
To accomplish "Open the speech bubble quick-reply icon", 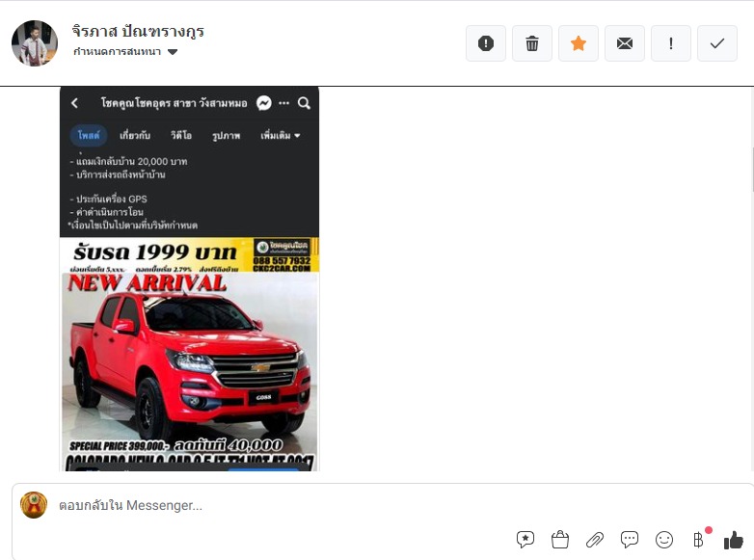I will [x=630, y=540].
